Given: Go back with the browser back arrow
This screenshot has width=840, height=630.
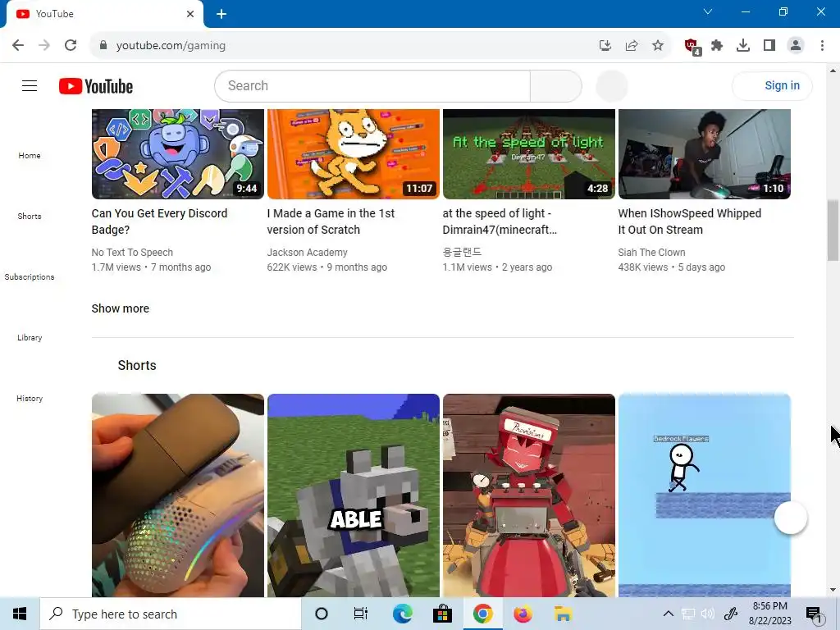Looking at the screenshot, I should (x=18, y=45).
